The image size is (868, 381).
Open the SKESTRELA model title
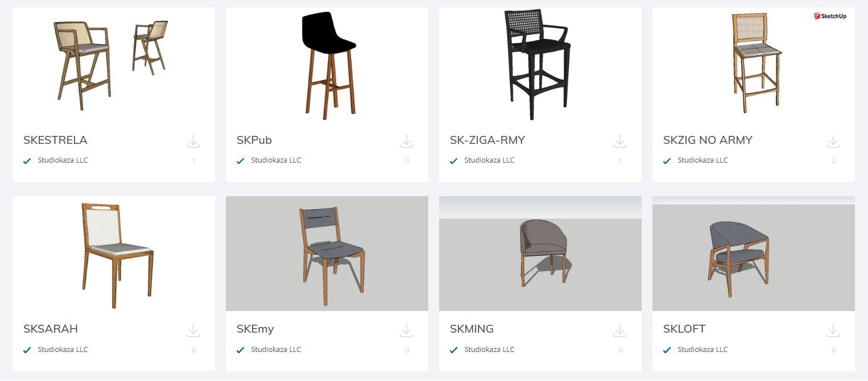point(55,140)
